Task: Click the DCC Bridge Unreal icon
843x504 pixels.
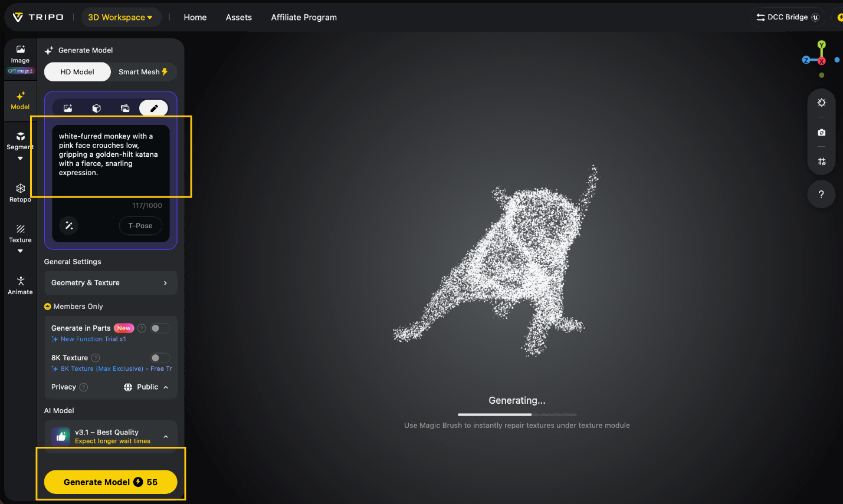Action: pos(815,17)
